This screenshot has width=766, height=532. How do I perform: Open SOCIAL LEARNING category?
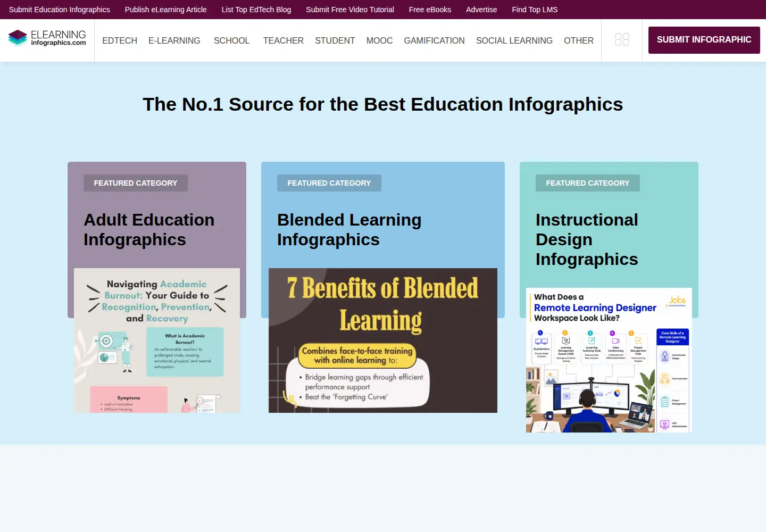coord(514,40)
